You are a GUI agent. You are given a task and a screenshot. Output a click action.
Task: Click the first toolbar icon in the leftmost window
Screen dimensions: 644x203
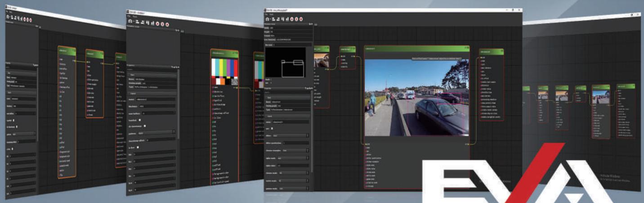point(8,17)
